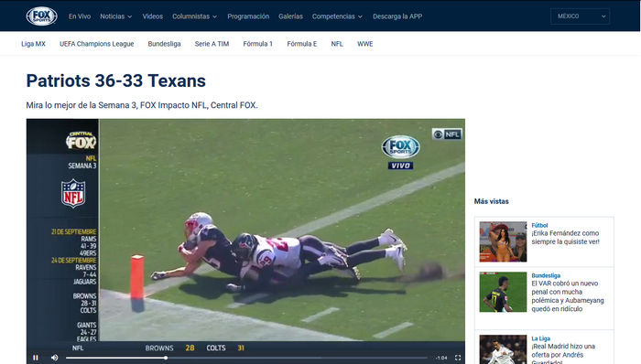Open the MÉXICO country selector

580,16
